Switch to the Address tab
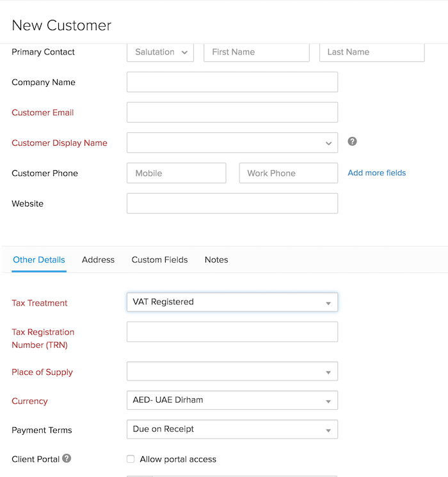The height and width of the screenshot is (477, 448). pos(98,260)
